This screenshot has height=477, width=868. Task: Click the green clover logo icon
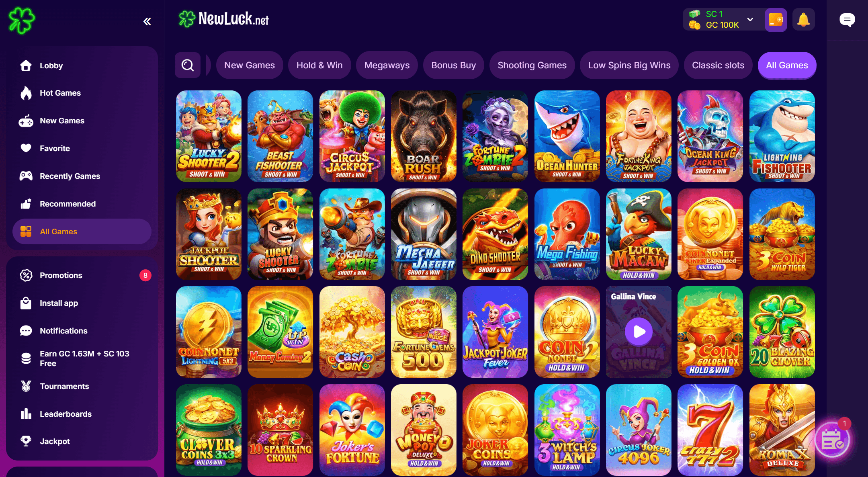[x=22, y=20]
